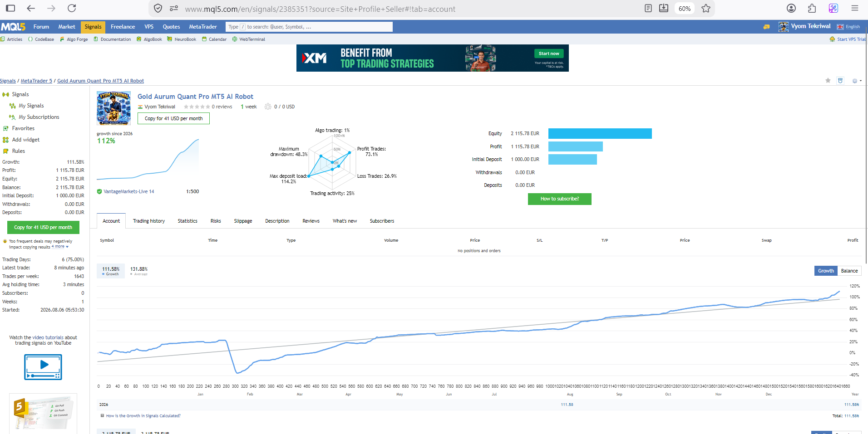Switch to the Slippage tab
Image resolution: width=868 pixels, height=434 pixels.
243,221
